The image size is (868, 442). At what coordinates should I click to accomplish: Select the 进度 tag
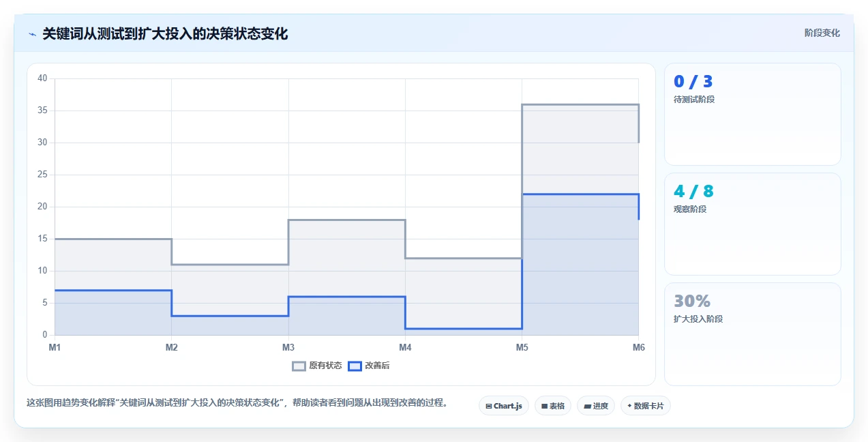(596, 406)
